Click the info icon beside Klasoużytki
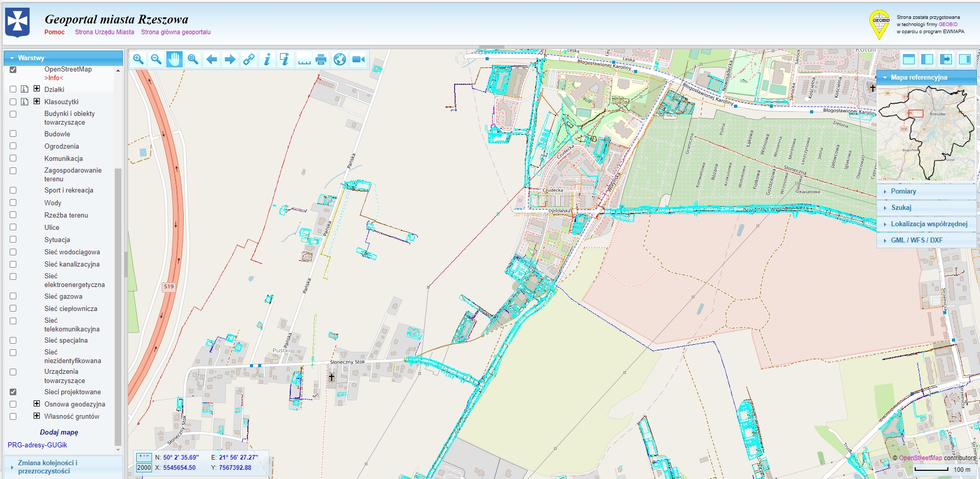Viewport: 980px width, 479px height. click(24, 102)
